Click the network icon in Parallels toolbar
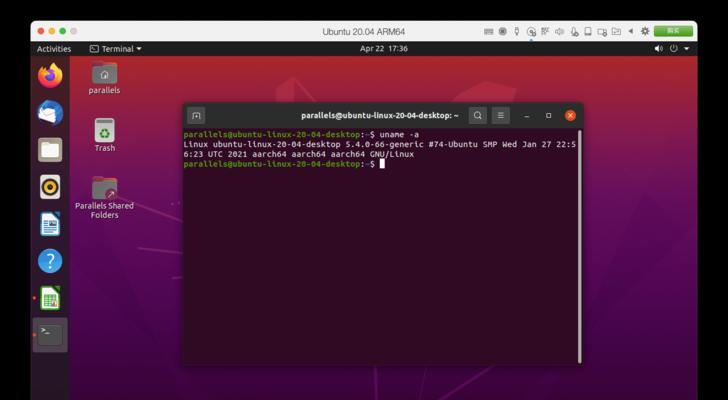 click(545, 32)
